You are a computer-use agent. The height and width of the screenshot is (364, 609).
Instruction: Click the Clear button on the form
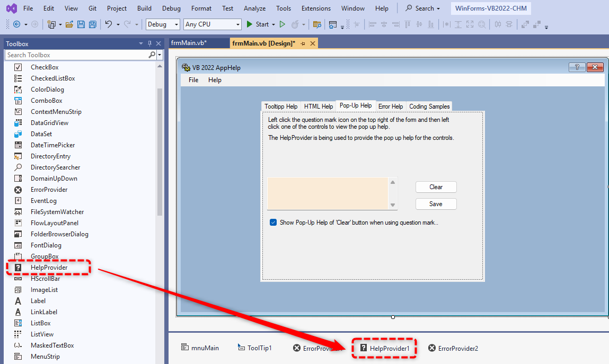tap(436, 187)
